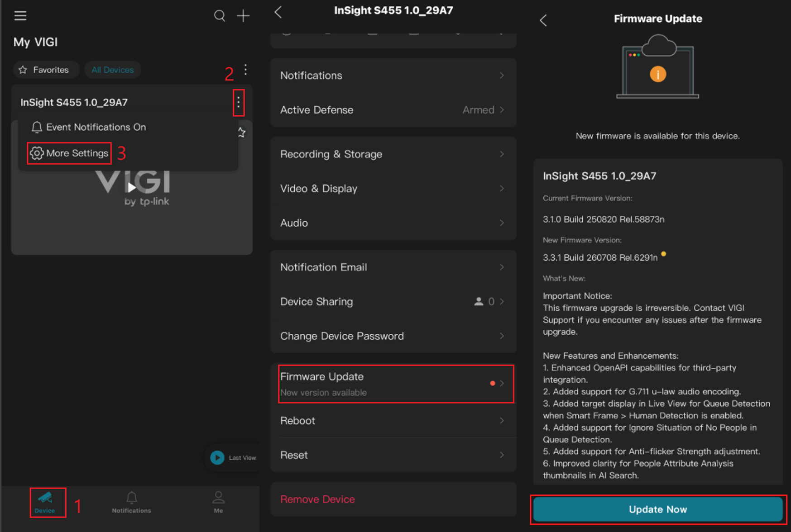This screenshot has width=791, height=532.
Task: Play the VIGI camera live preview
Action: coord(132,187)
